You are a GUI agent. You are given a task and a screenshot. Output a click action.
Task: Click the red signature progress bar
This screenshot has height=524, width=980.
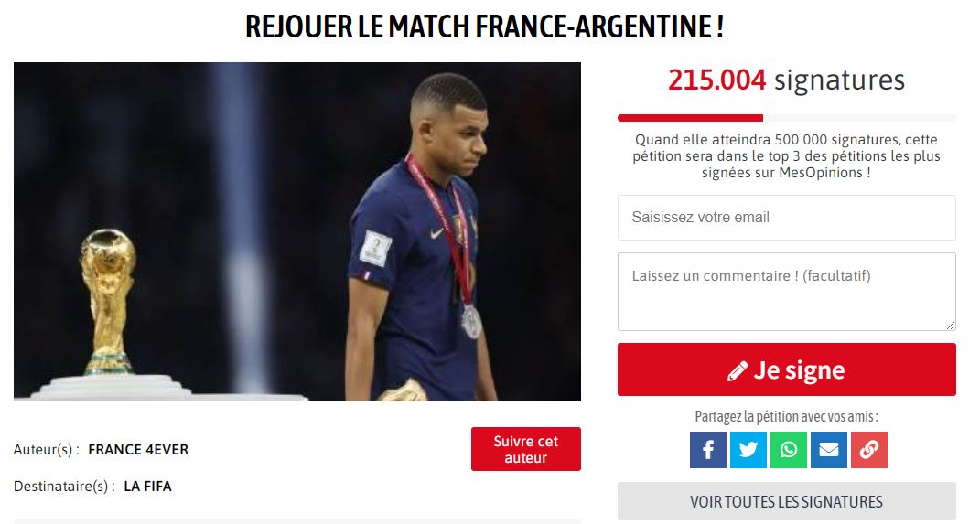(690, 118)
